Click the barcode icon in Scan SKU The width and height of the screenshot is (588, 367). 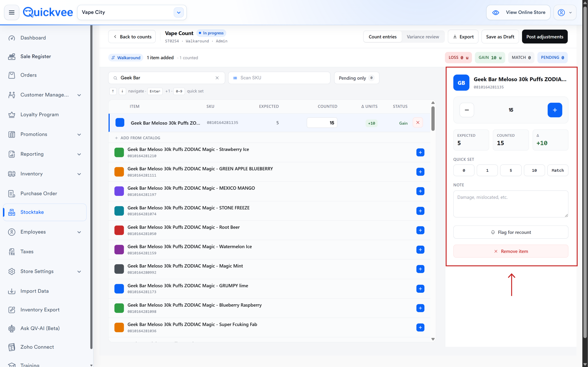[235, 78]
